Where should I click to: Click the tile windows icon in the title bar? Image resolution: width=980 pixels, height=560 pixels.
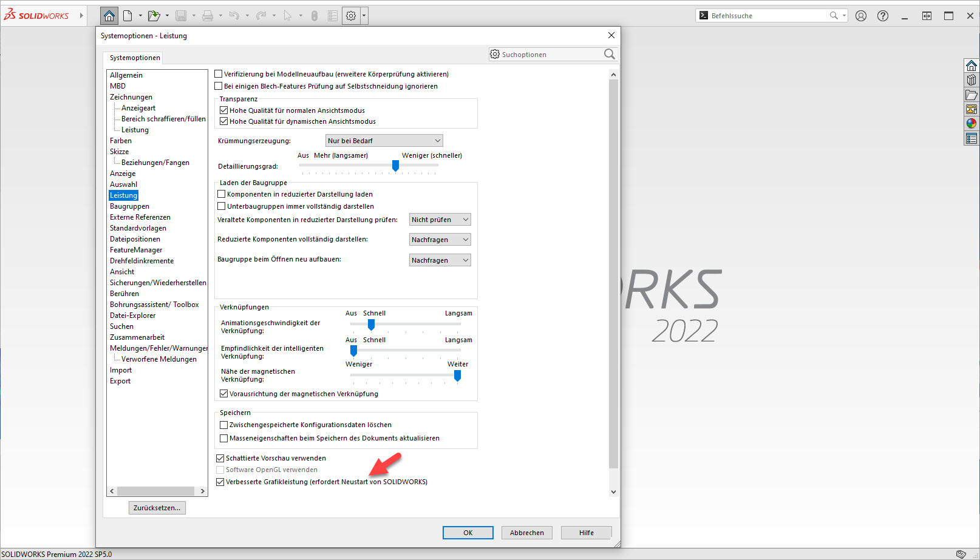pyautogui.click(x=927, y=16)
